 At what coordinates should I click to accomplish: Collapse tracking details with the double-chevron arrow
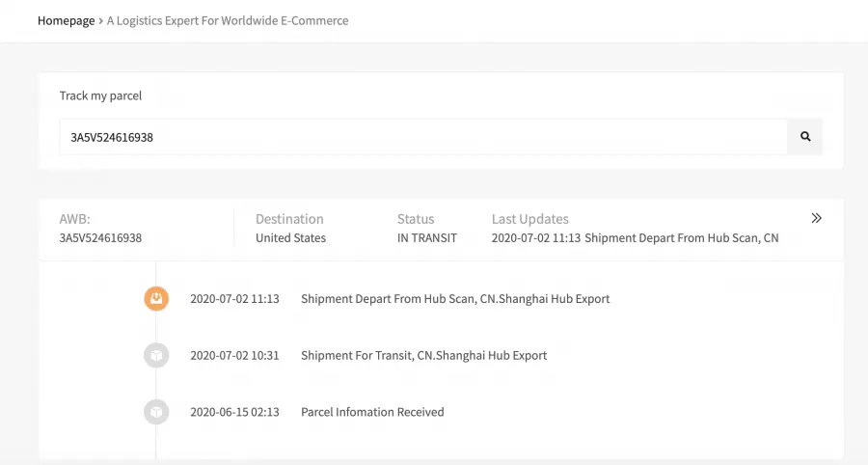(x=816, y=218)
